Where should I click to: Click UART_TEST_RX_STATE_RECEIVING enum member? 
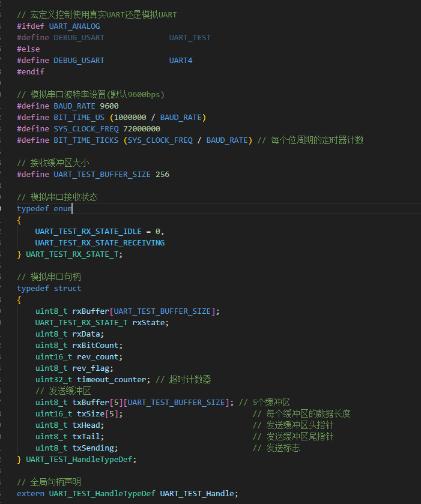(100, 242)
